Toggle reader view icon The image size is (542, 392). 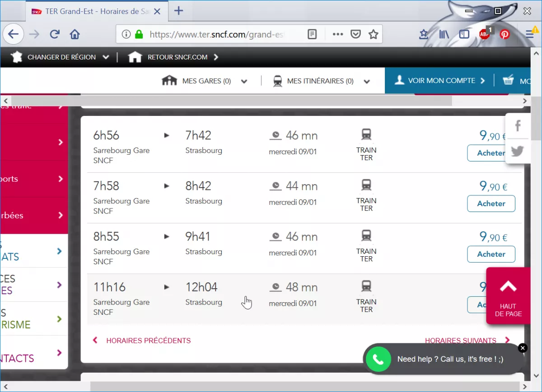(x=312, y=34)
